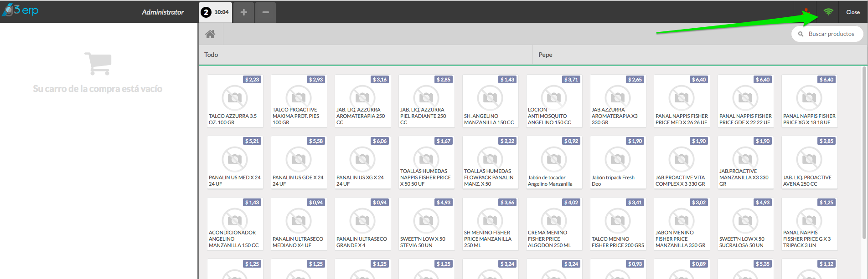868x279 pixels.
Task: Add TALCO AZZURRA 3.5 OZ. 100 GR
Action: [x=235, y=101]
